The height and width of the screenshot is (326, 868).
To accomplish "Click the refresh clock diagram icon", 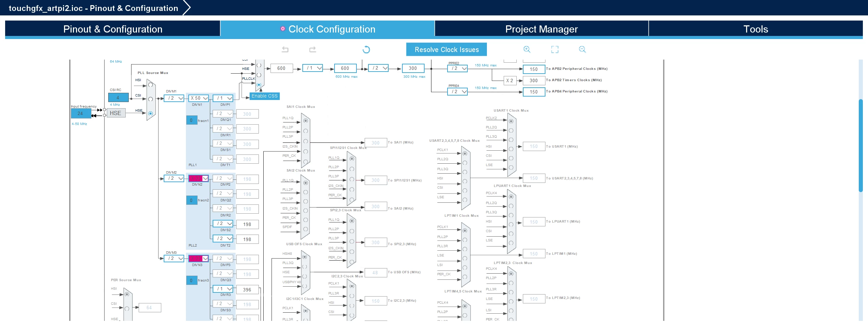I will tap(366, 50).
